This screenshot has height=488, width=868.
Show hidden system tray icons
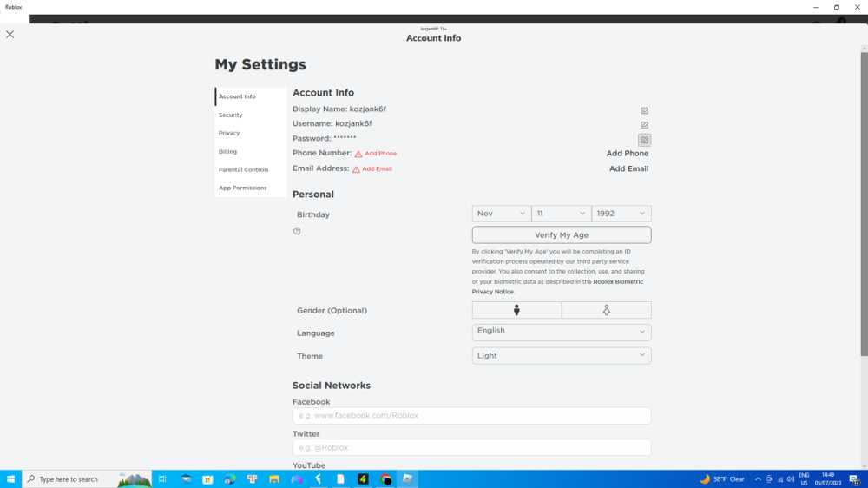758,479
